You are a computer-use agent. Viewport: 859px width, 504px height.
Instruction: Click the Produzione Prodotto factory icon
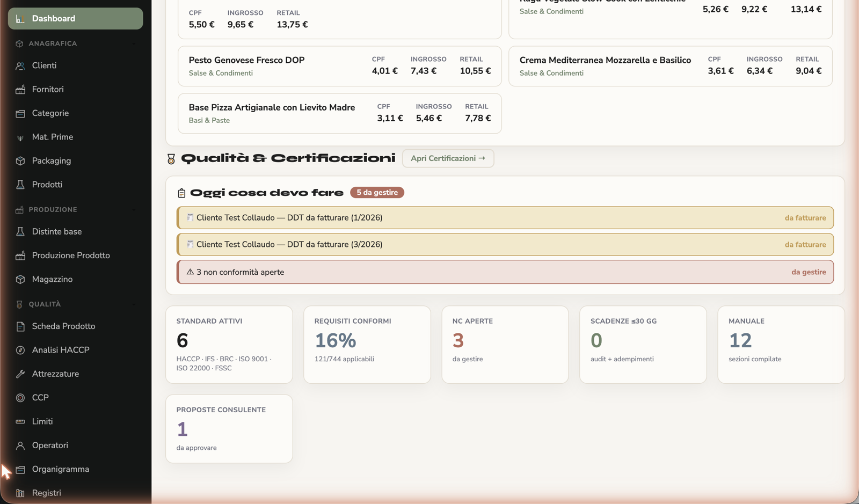pos(20,255)
